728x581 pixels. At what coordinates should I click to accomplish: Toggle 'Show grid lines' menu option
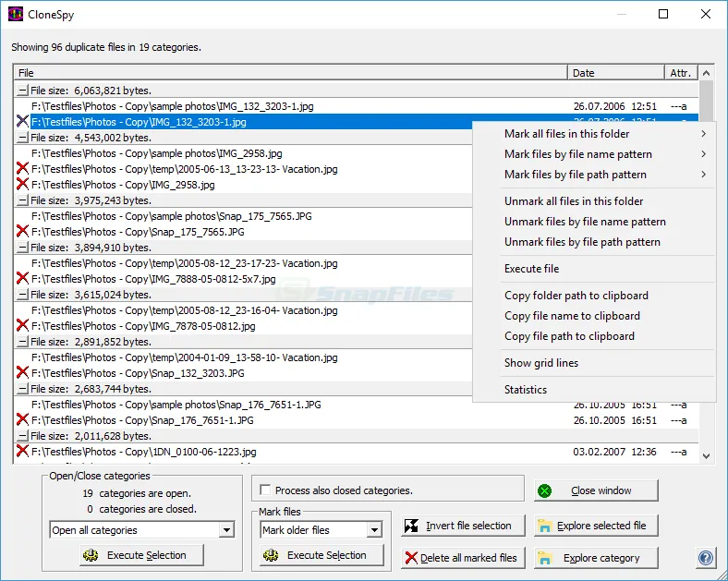point(594,362)
